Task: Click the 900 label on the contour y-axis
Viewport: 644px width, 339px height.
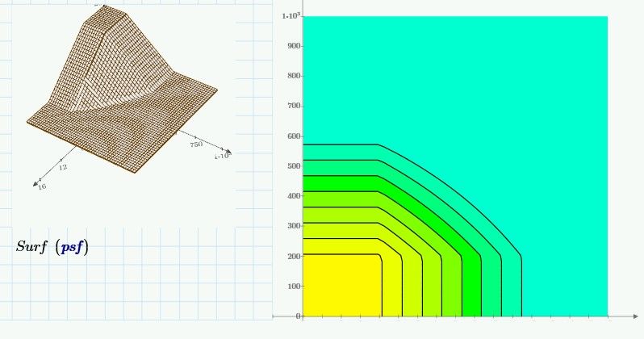Action: pos(294,46)
